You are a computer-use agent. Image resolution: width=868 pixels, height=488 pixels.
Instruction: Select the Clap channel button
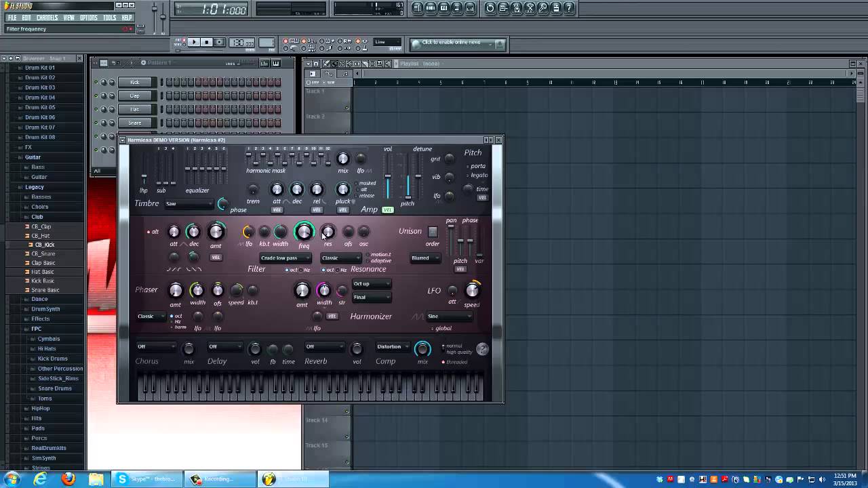coord(135,96)
